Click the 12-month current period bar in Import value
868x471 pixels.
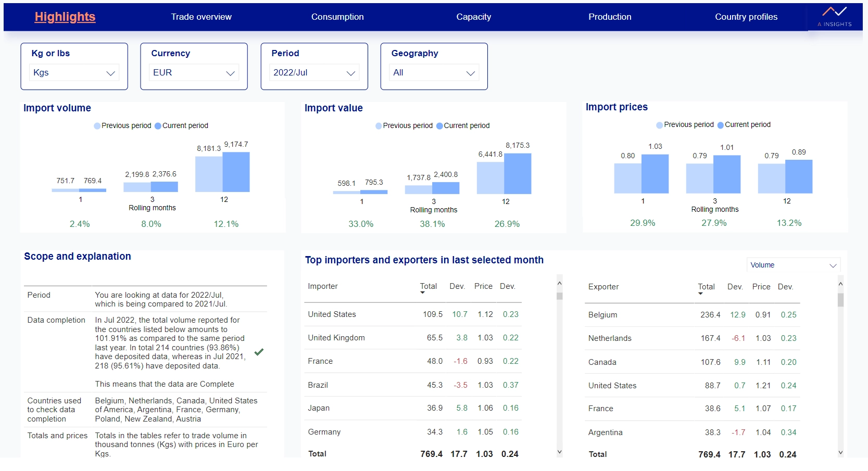coord(518,174)
